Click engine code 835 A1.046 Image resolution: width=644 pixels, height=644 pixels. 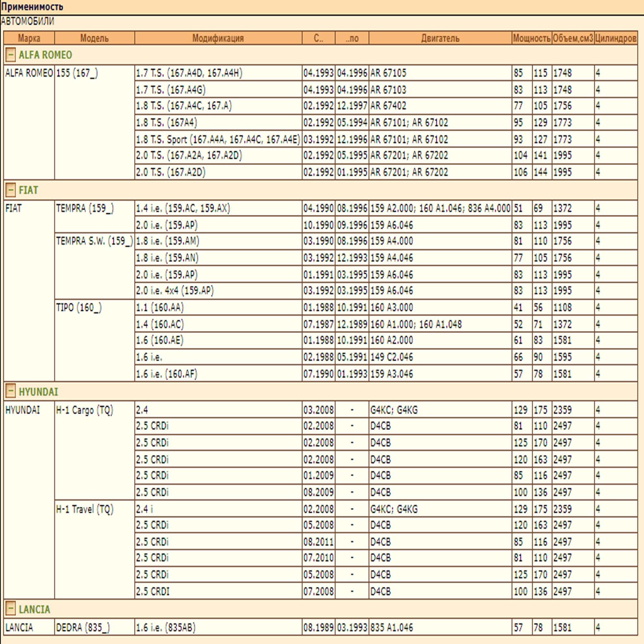point(392,628)
